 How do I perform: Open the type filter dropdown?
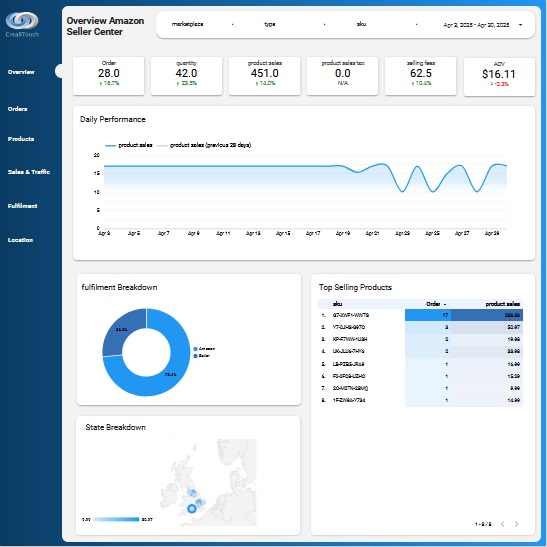[x=295, y=24]
